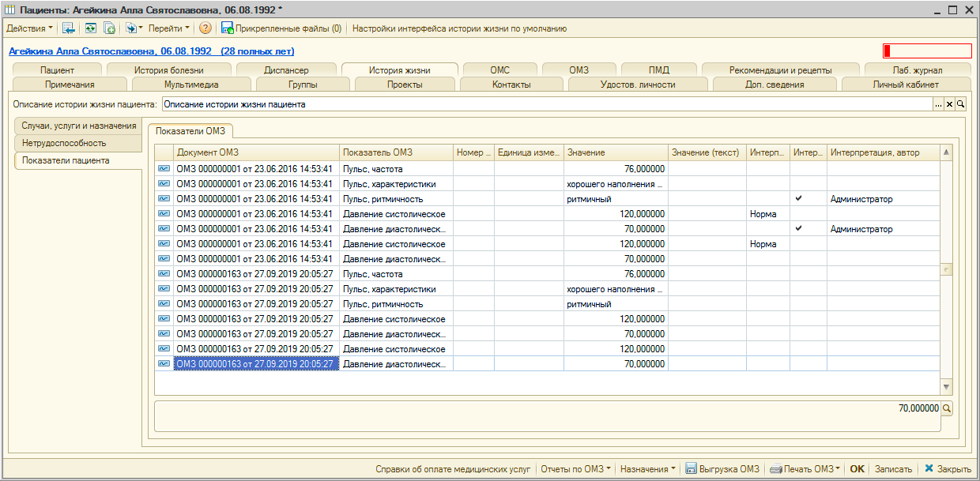Viewport: 980px width, 481px height.
Task: Switch to the Лаб. журнал tab
Action: coord(917,70)
